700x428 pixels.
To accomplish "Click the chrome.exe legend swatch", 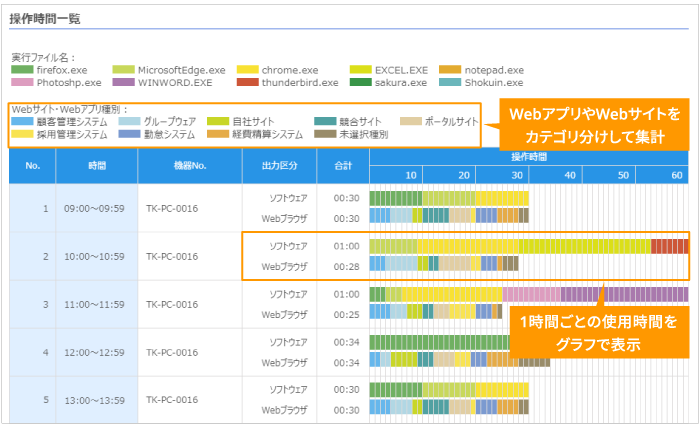I will 247,70.
